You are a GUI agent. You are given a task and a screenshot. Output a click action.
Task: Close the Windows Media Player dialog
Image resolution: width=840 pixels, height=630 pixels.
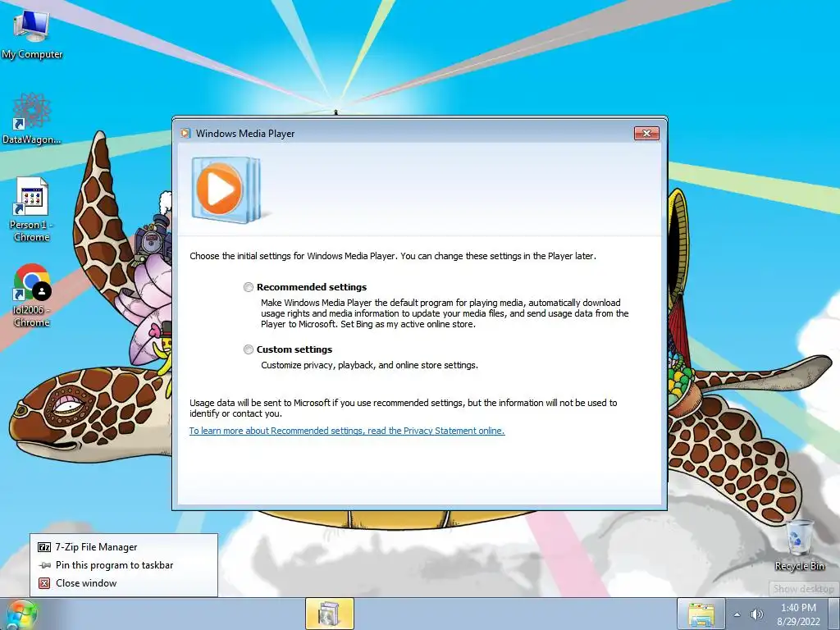click(x=646, y=134)
